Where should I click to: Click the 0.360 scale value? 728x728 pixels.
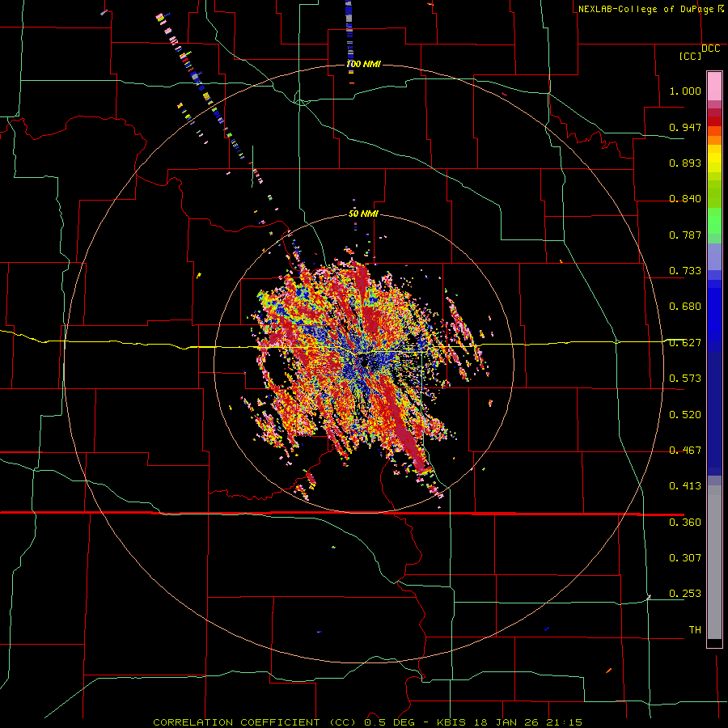(x=685, y=523)
